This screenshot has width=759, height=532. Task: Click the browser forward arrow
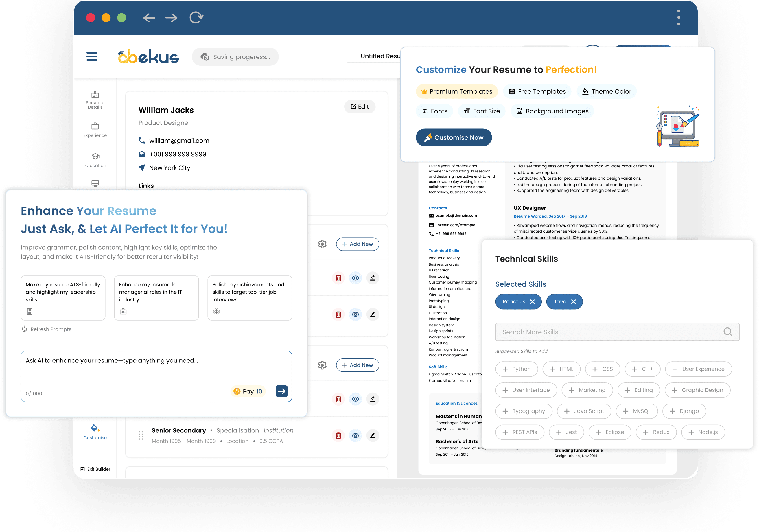coord(171,18)
